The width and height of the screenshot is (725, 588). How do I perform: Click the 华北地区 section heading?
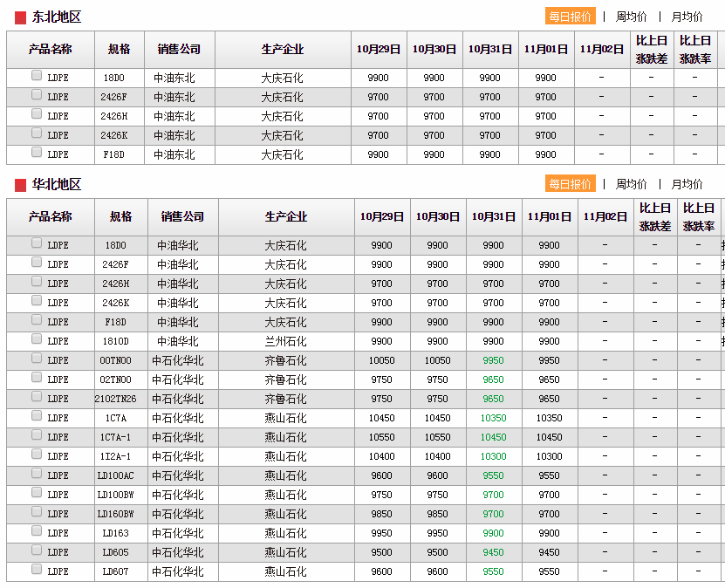(57, 184)
